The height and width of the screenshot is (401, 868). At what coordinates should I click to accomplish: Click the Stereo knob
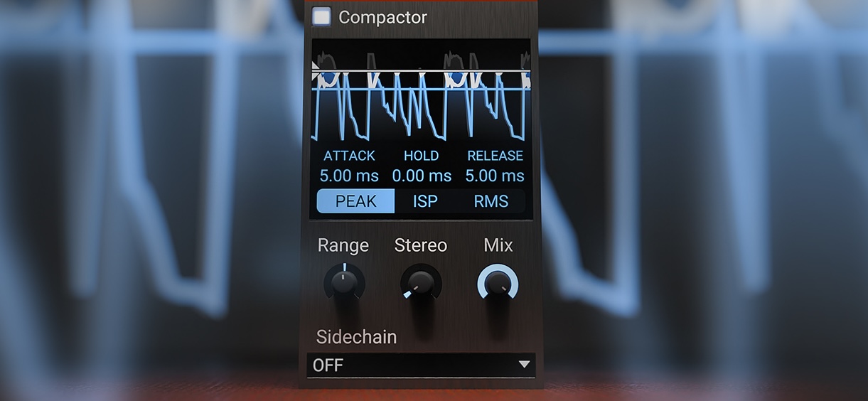coord(421,283)
